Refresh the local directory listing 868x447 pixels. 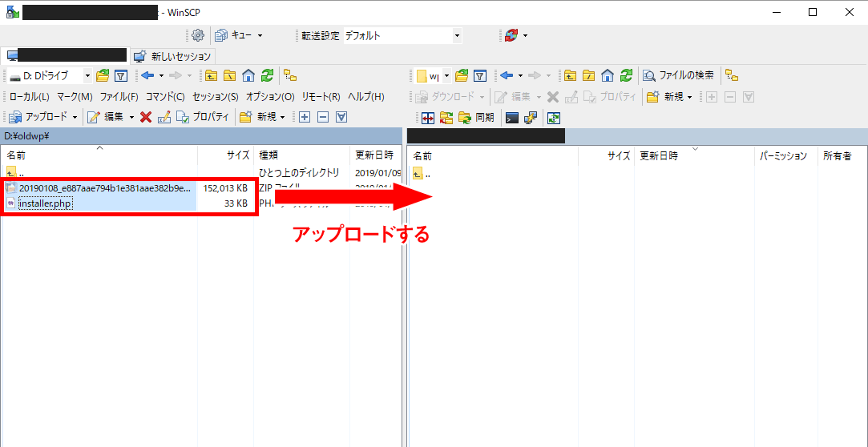268,76
